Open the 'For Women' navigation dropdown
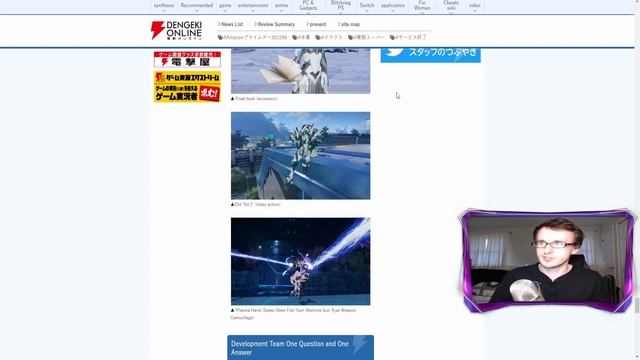This screenshot has height=360, width=640. click(422, 6)
